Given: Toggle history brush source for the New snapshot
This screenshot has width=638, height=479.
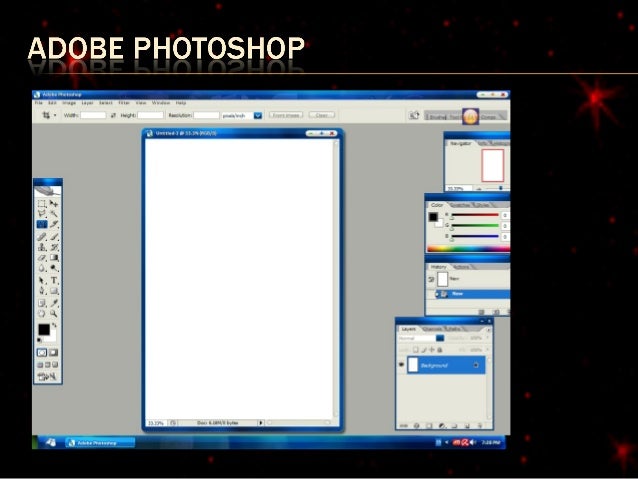Looking at the screenshot, I should [431, 279].
